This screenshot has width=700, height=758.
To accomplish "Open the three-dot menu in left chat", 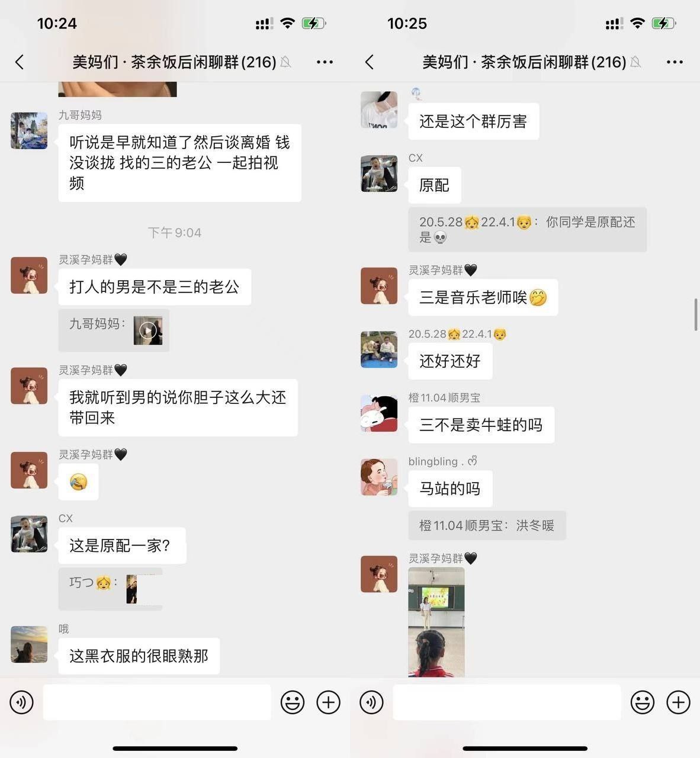I will (325, 62).
